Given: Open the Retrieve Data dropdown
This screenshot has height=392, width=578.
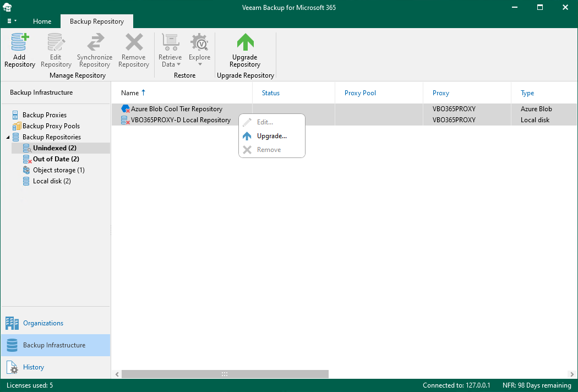Looking at the screenshot, I should click(170, 50).
